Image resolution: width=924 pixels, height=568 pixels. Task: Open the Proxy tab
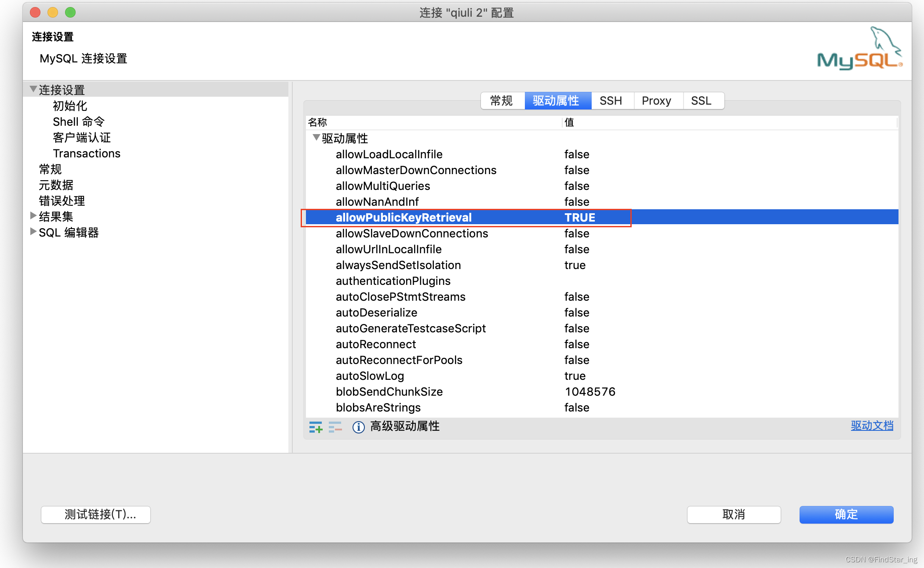pyautogui.click(x=656, y=101)
